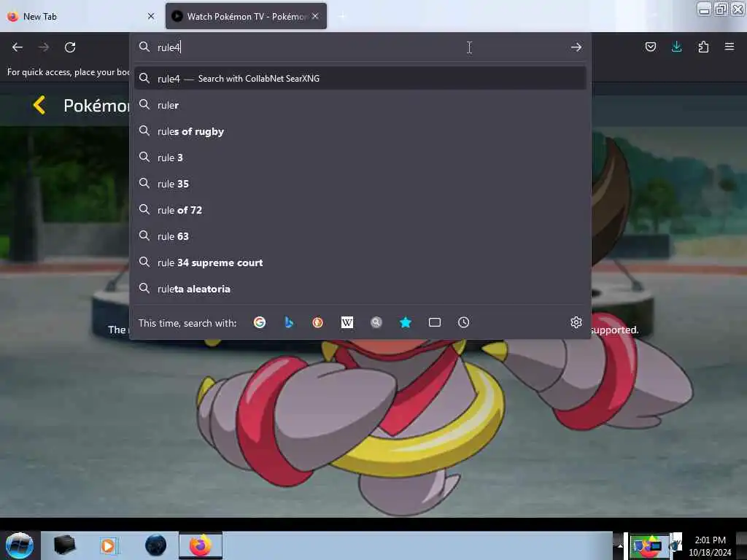This screenshot has height=560, width=747.
Task: Click the yellow back chevron on Pokémon TV
Action: pyautogui.click(x=39, y=105)
